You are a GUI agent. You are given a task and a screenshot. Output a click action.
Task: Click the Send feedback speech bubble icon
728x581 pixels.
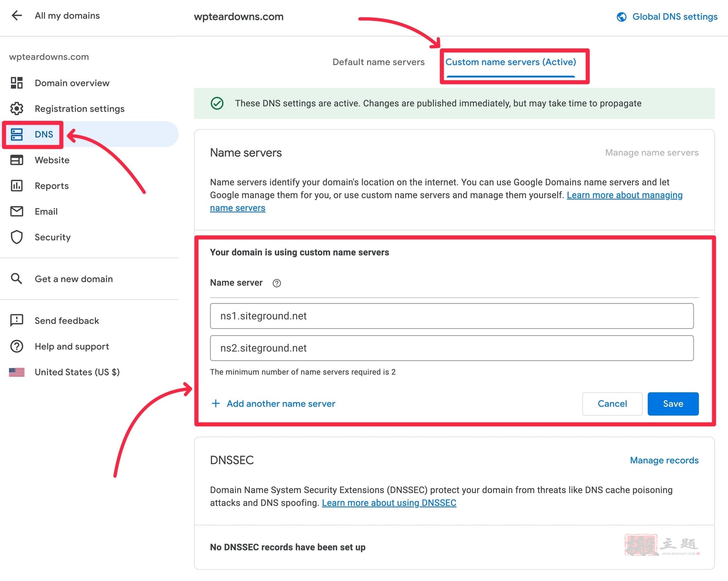17,320
